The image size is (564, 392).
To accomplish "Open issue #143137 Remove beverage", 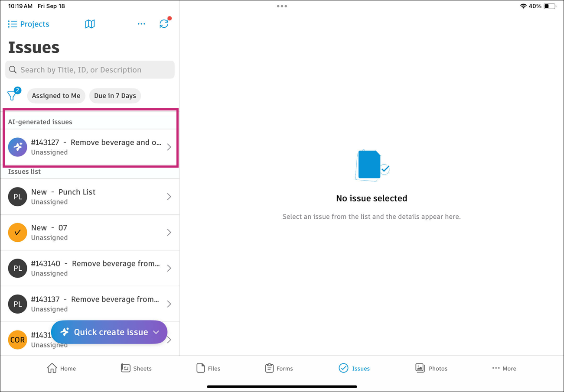I will (x=90, y=304).
